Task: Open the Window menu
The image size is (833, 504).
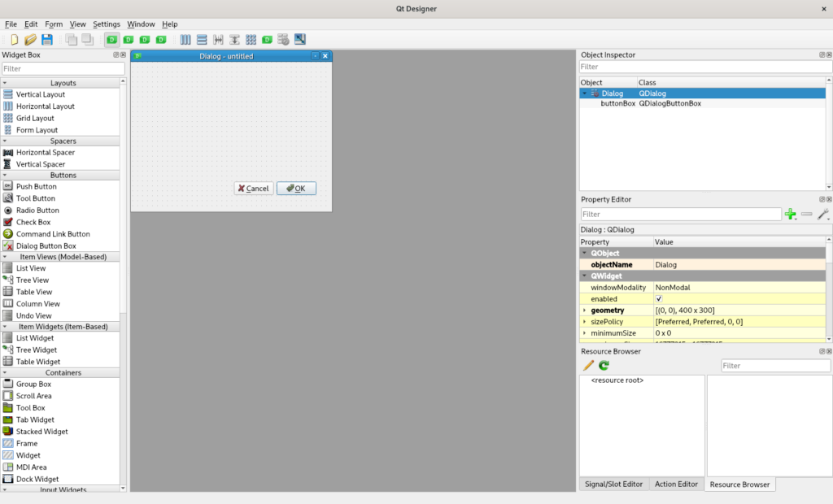Action: (x=141, y=24)
